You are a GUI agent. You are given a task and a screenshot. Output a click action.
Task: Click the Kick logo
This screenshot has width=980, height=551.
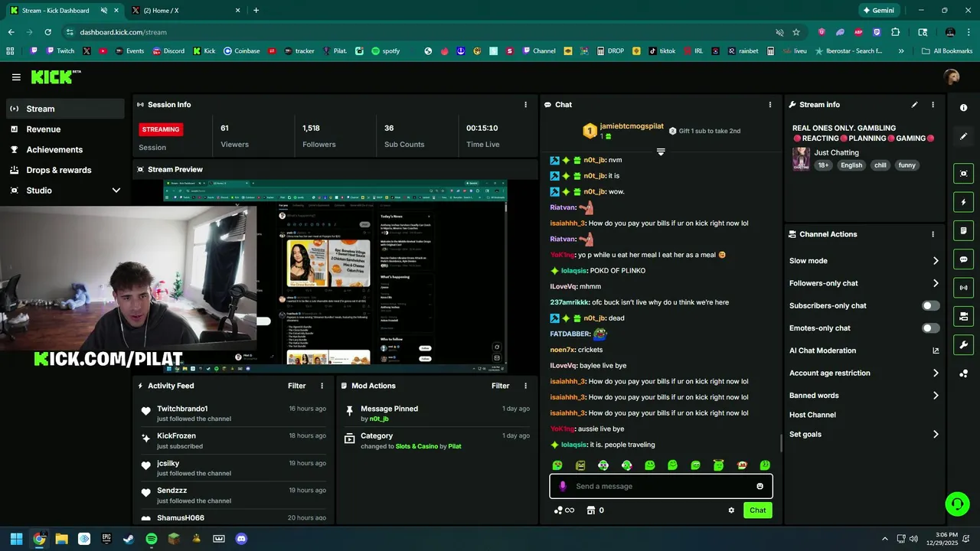click(x=55, y=77)
